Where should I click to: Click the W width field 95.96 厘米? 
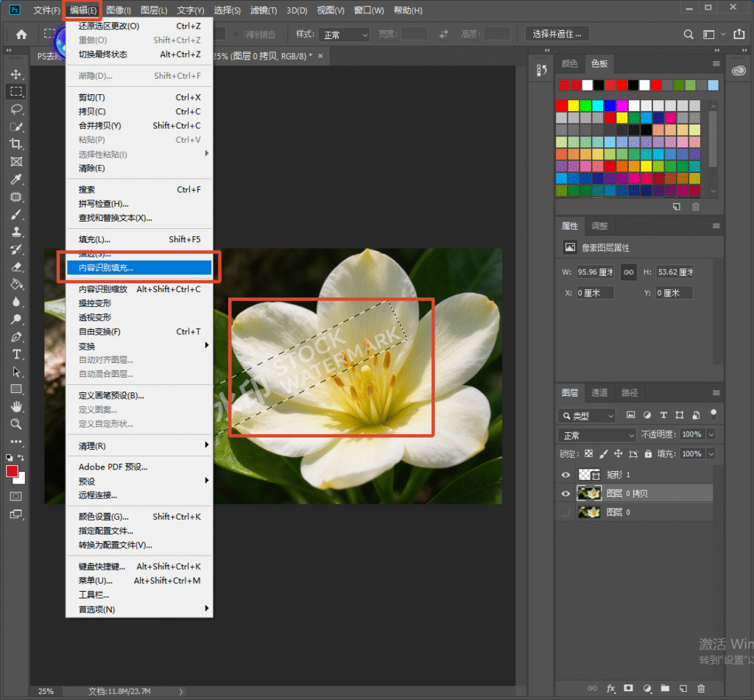[x=595, y=272]
